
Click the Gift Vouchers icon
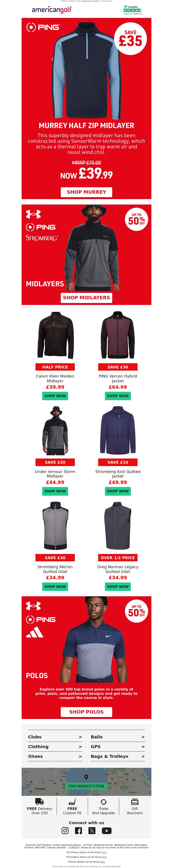[135, 801]
